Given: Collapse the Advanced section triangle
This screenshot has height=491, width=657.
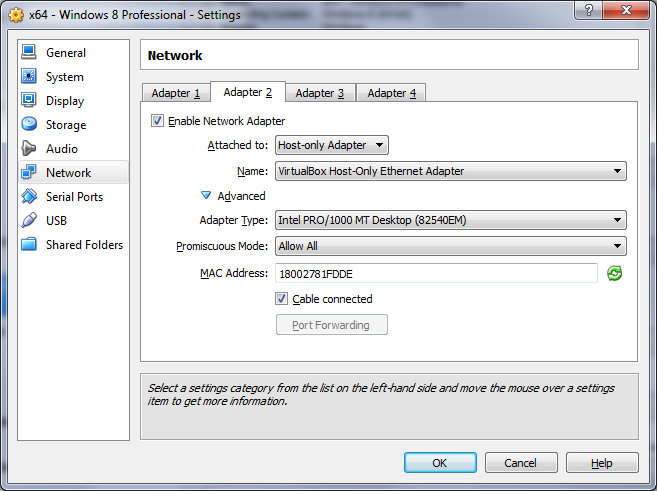Looking at the screenshot, I should click(x=206, y=195).
